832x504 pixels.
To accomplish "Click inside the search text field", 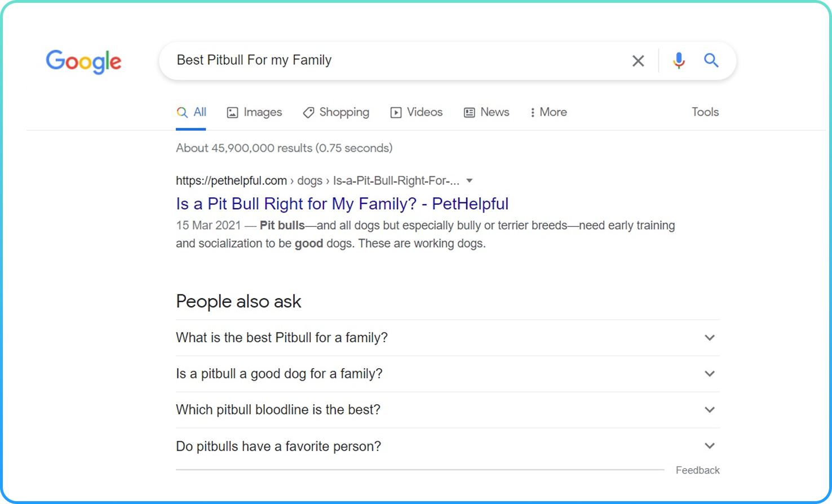I will click(395, 60).
